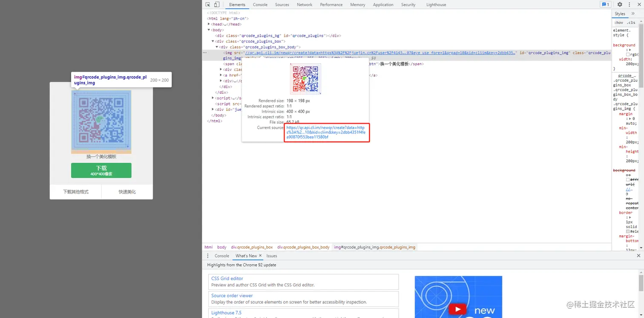The height and width of the screenshot is (318, 644).
Task: Click the green 下载 400*400像素 button
Action: click(x=101, y=171)
